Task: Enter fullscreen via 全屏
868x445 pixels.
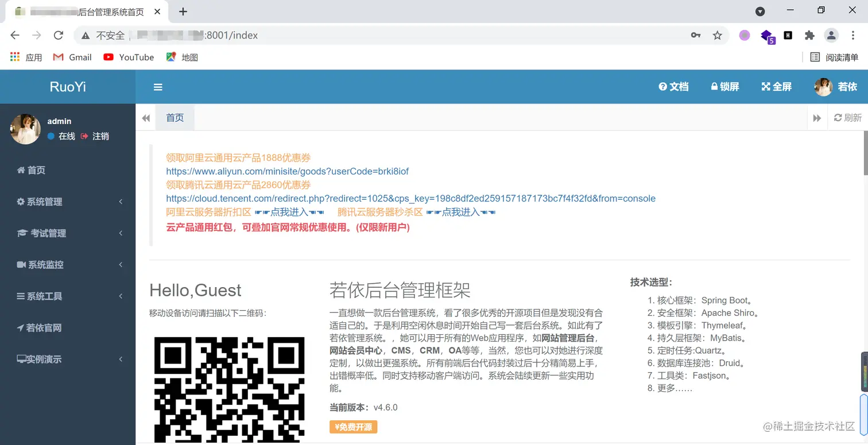Action: click(x=776, y=87)
